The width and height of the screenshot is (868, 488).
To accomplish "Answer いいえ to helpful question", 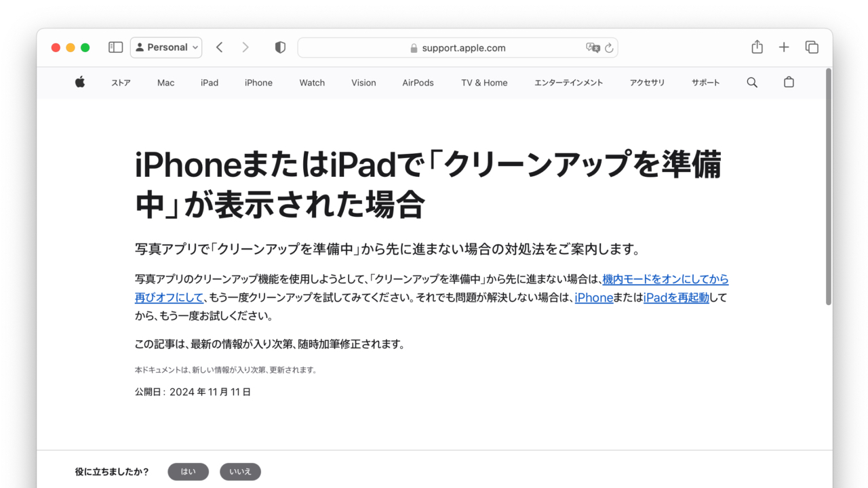I will (240, 472).
